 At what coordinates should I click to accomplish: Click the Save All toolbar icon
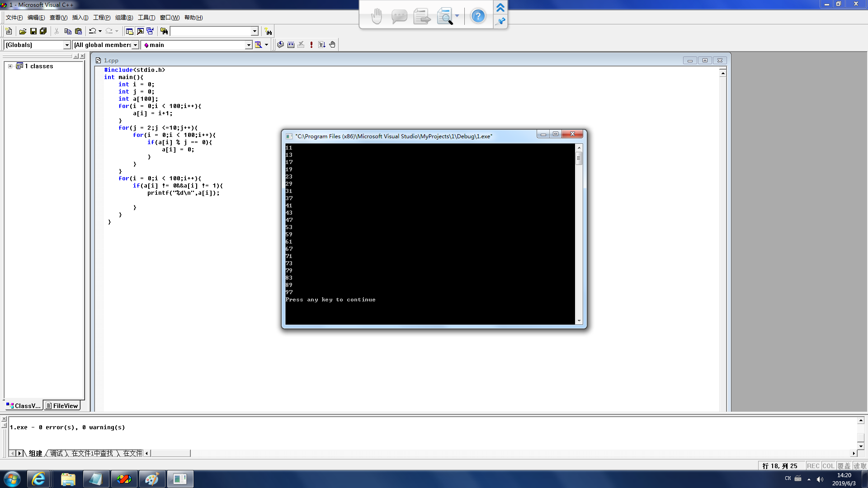click(43, 31)
